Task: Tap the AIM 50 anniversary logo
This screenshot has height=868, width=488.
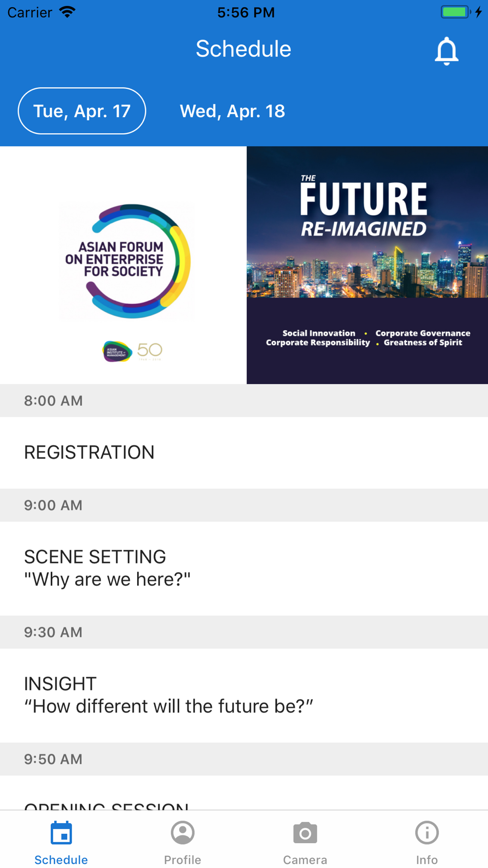Action: (132, 351)
